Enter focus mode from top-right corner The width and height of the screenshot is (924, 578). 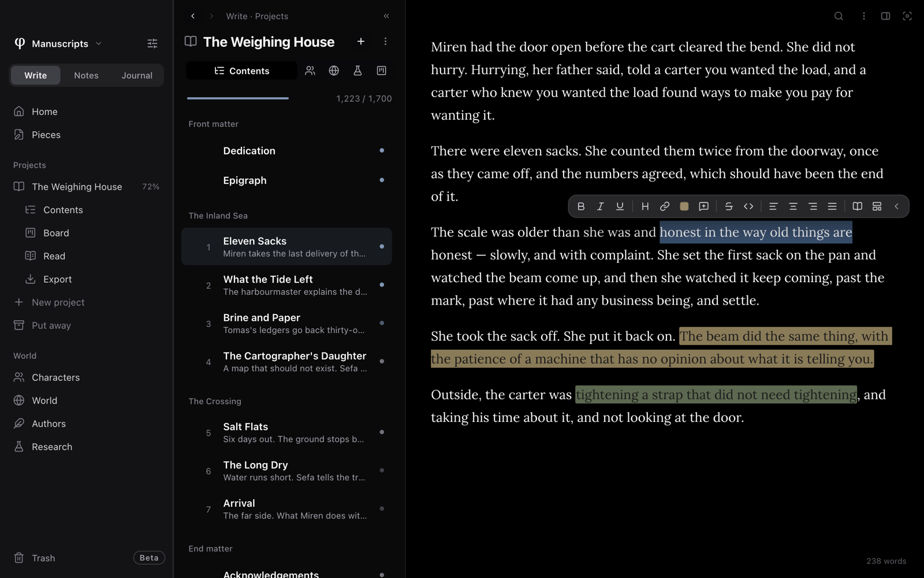(907, 16)
